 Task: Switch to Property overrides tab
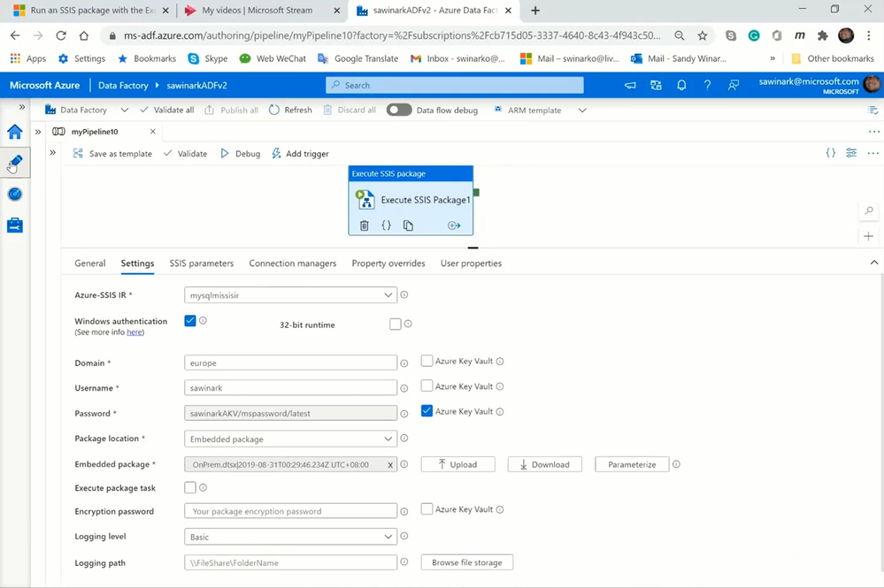pos(388,263)
